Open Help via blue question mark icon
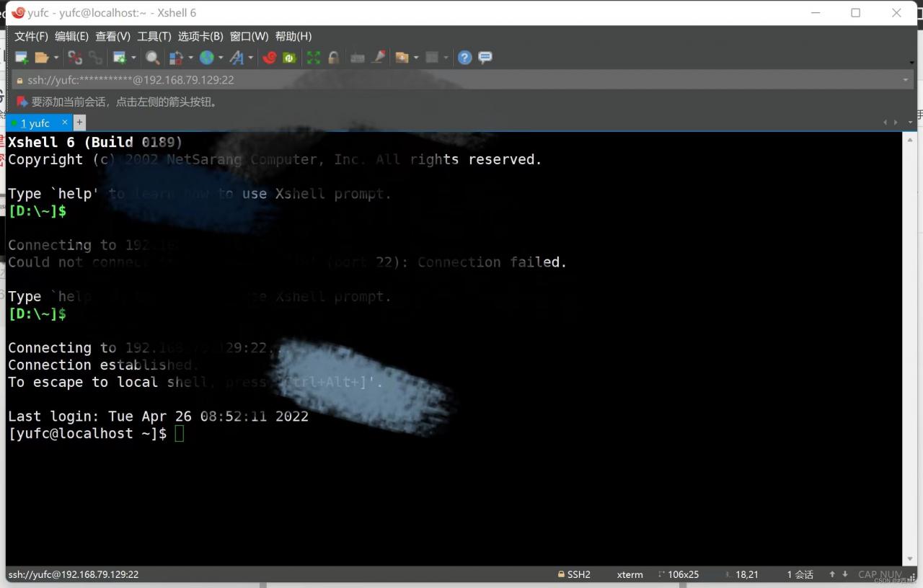Screen dimensions: 923x588 coord(465,58)
